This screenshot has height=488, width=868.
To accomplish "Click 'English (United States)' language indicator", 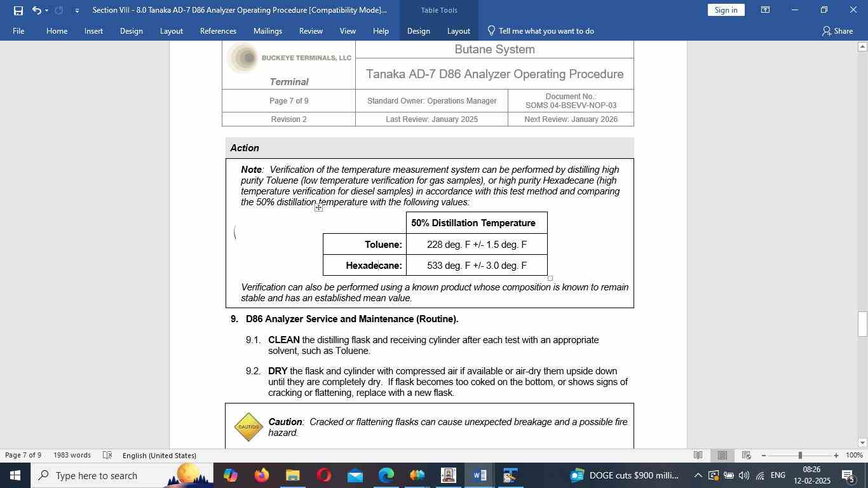I will point(159,455).
